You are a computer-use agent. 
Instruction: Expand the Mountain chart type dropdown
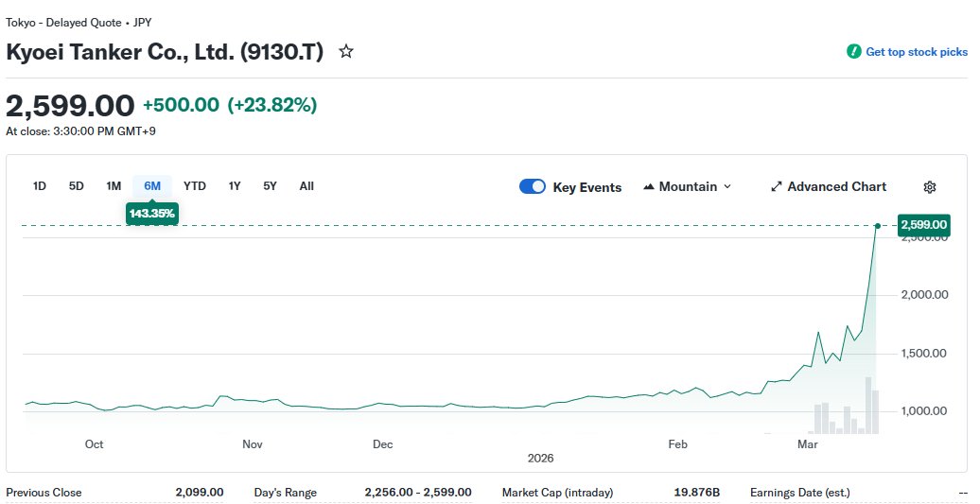click(727, 186)
